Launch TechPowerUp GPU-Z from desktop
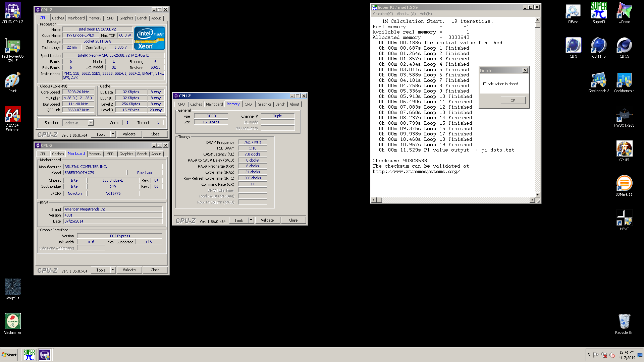The height and width of the screenshot is (362, 644). [x=12, y=50]
